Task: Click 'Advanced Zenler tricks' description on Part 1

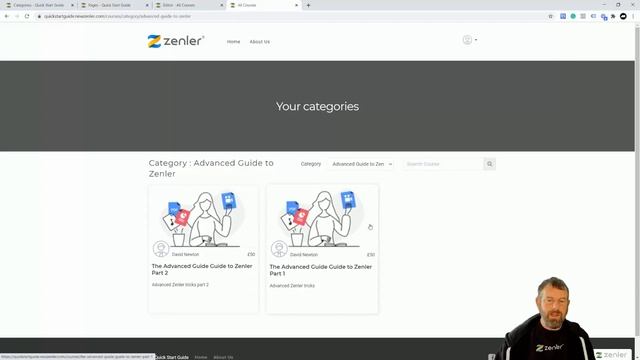Action: [x=292, y=286]
